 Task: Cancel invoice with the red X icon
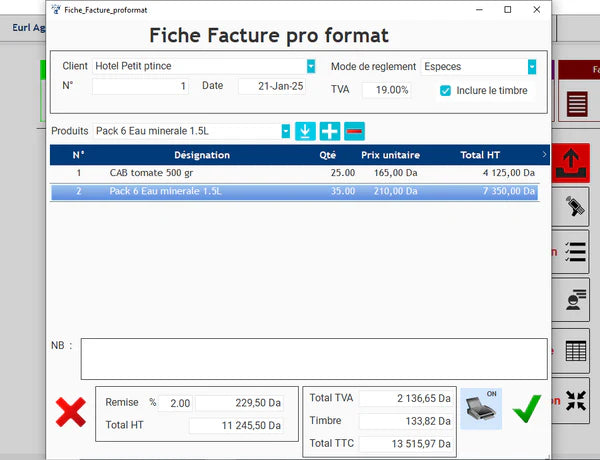click(x=71, y=412)
